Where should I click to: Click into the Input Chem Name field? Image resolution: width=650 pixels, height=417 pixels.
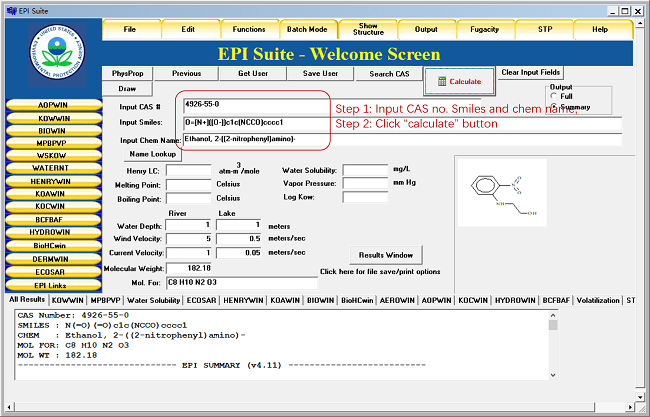[x=402, y=139]
